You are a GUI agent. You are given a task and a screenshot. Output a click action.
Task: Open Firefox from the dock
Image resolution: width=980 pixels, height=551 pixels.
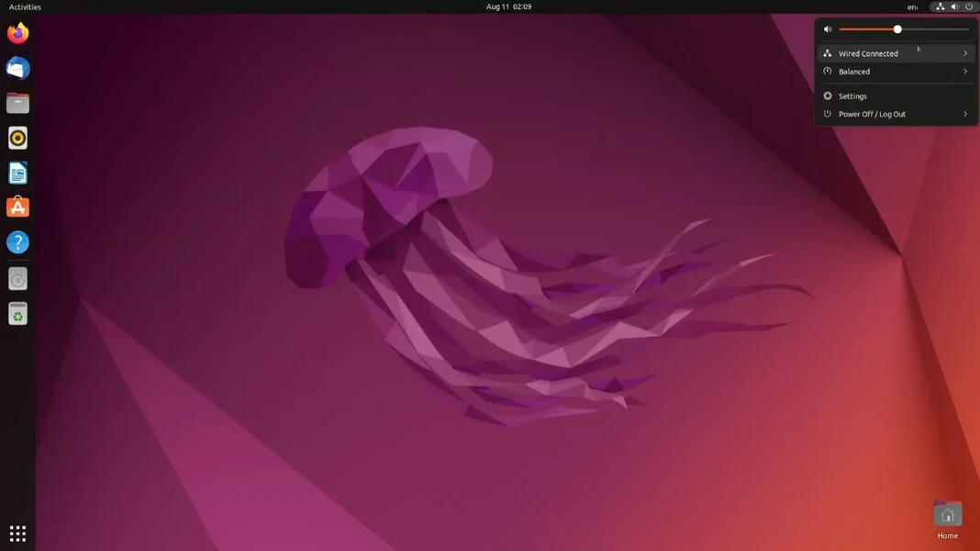click(17, 33)
